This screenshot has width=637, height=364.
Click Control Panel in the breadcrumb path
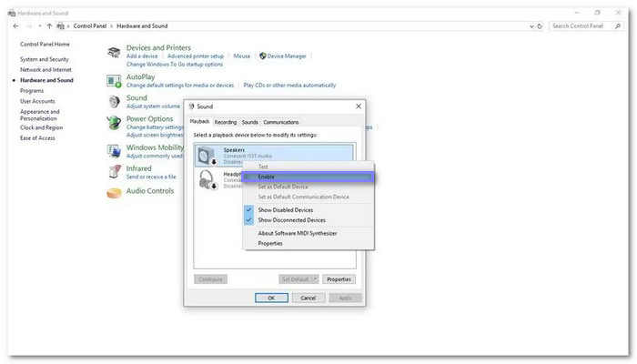pos(90,26)
